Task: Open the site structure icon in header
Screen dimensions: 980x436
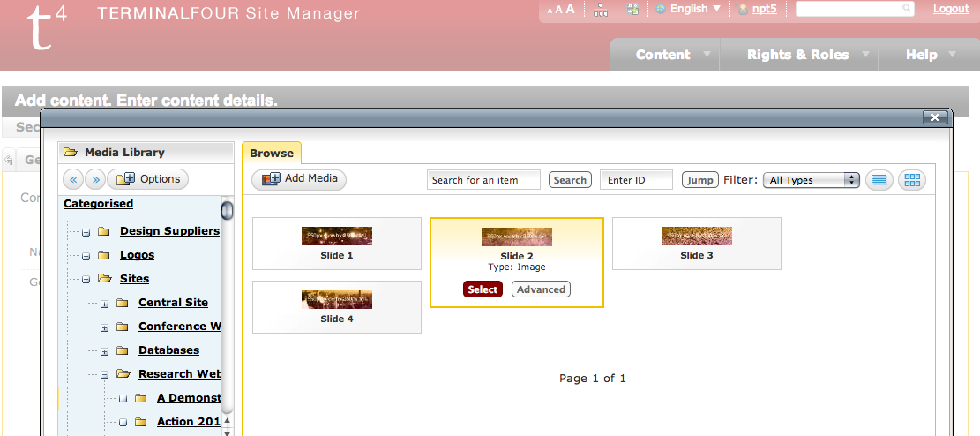Action: pos(601,9)
